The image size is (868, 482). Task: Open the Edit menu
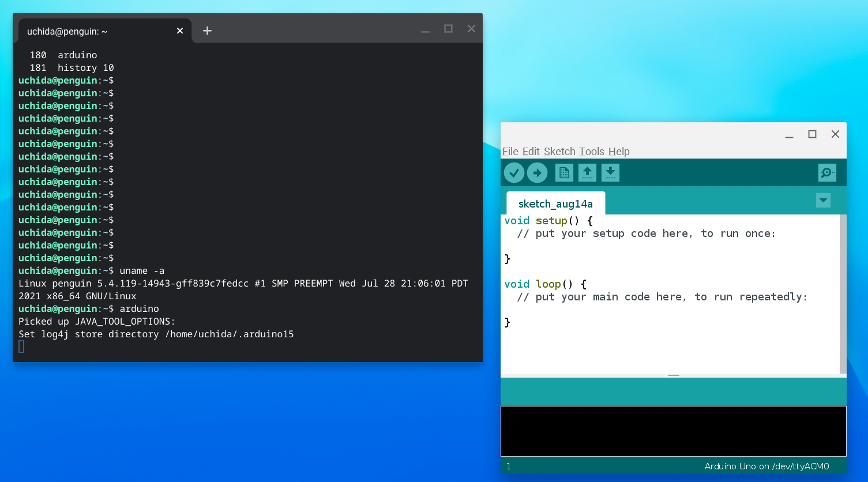coord(531,152)
